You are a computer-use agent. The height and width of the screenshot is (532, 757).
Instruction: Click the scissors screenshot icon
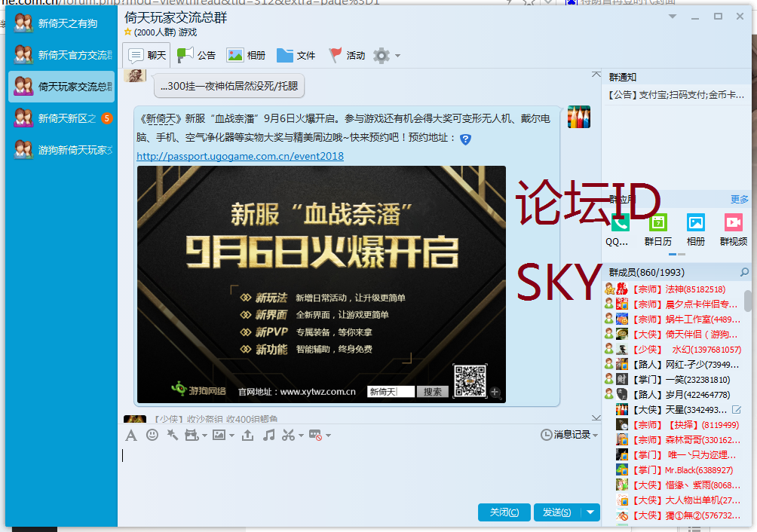[x=288, y=435]
